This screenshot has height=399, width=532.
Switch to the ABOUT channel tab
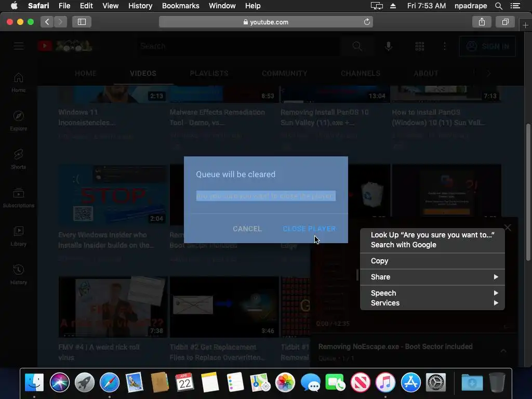[x=426, y=73]
